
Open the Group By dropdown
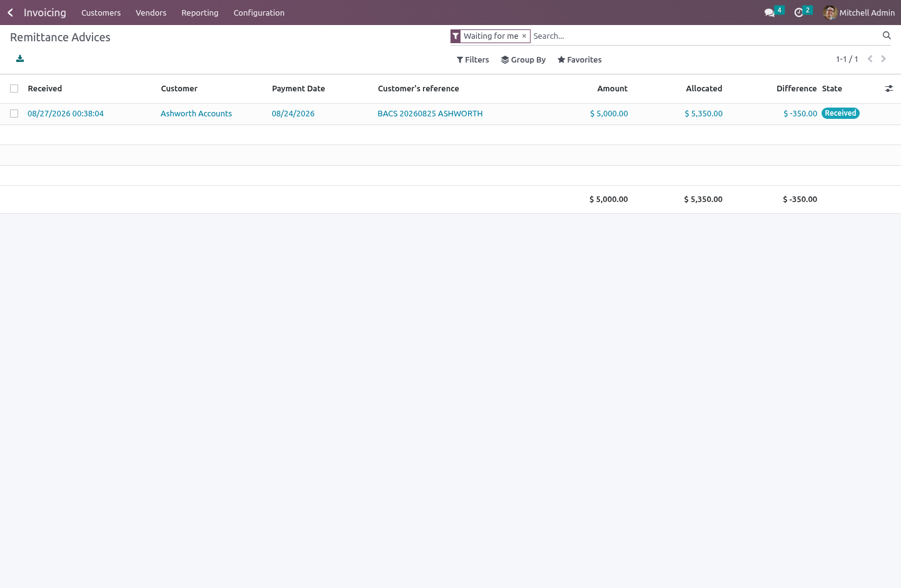(524, 60)
